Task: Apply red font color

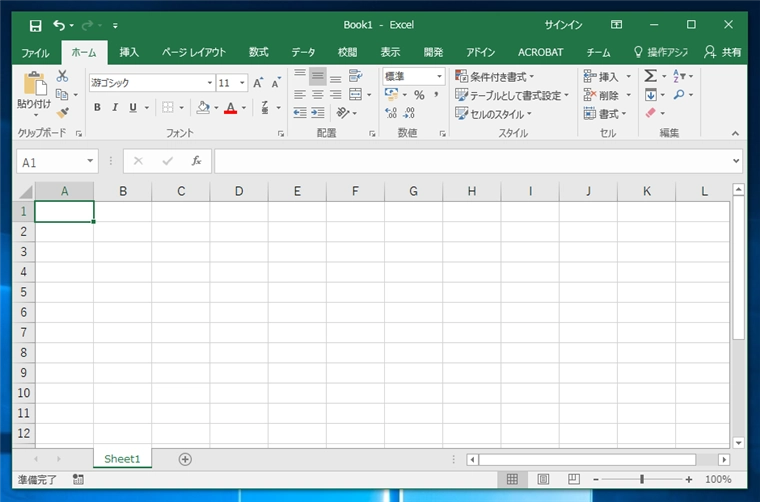Action: click(231, 108)
